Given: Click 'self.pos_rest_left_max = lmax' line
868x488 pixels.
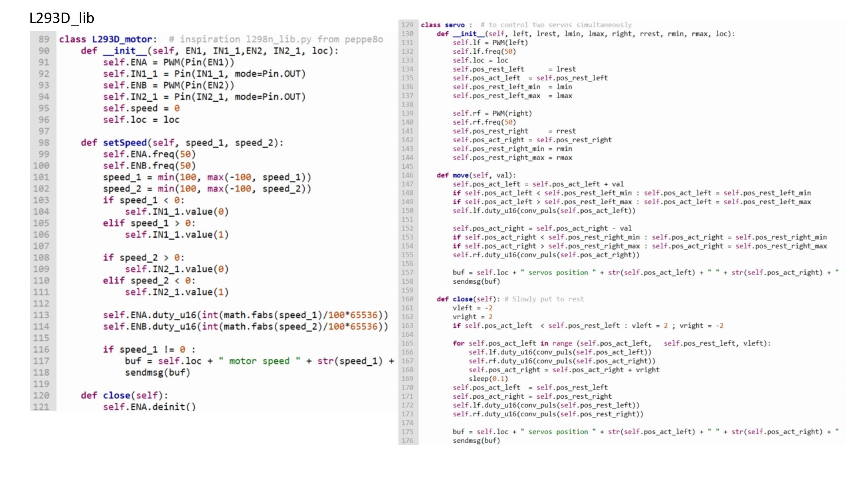Looking at the screenshot, I should (513, 96).
